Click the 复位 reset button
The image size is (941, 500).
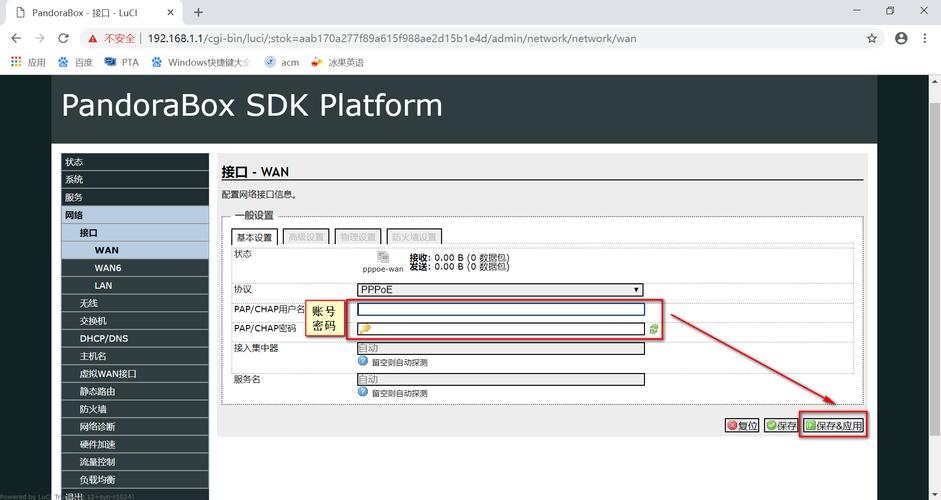click(742, 426)
